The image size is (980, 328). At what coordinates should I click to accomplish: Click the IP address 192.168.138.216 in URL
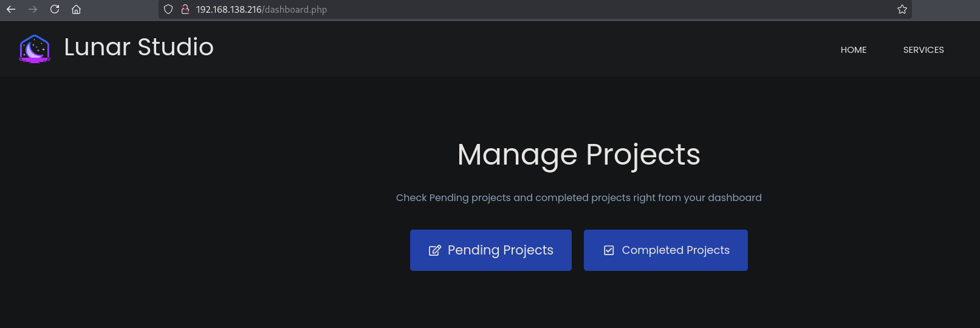(228, 10)
